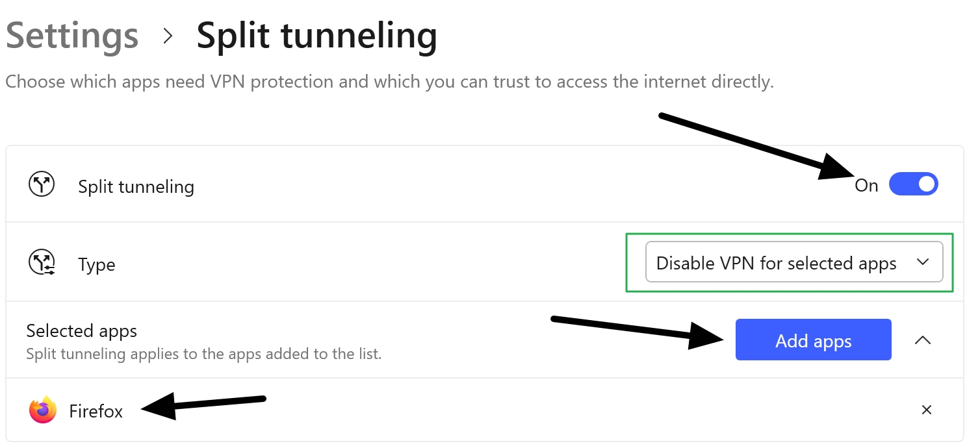Click empty space in the Firefox row
980x448 pixels.
[x=520, y=410]
